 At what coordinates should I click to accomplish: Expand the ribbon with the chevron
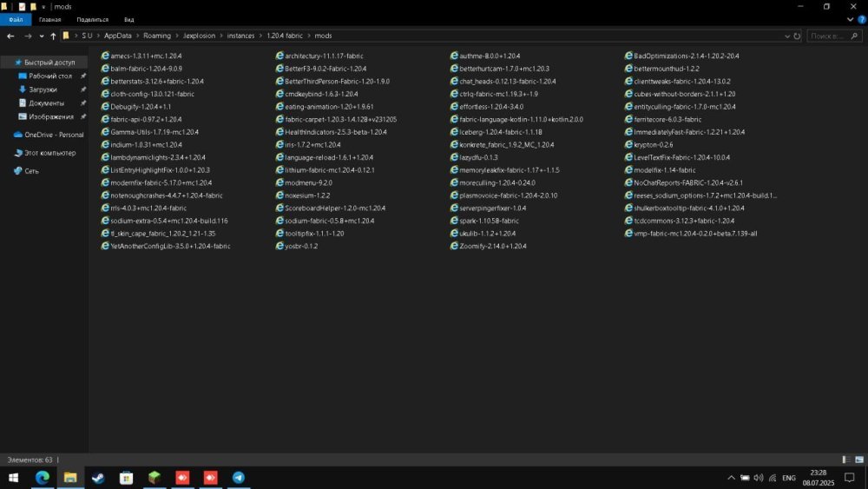point(851,19)
